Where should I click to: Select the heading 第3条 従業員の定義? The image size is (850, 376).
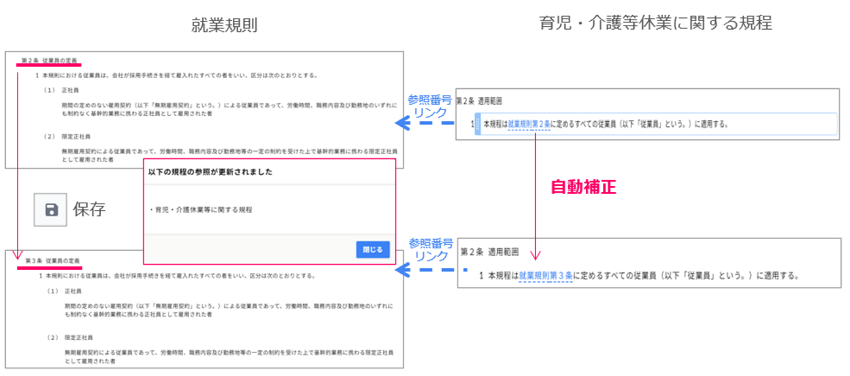[53, 261]
